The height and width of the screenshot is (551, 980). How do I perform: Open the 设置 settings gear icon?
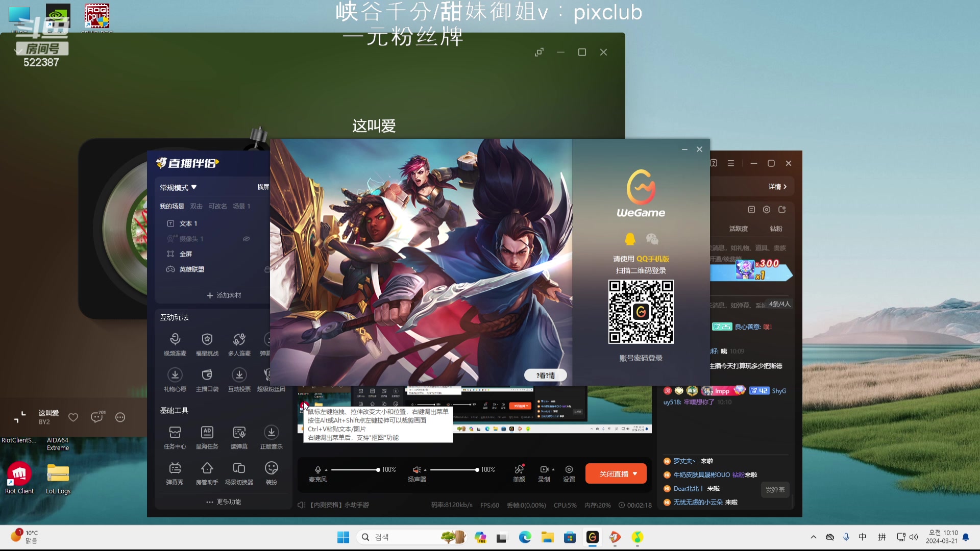(569, 470)
